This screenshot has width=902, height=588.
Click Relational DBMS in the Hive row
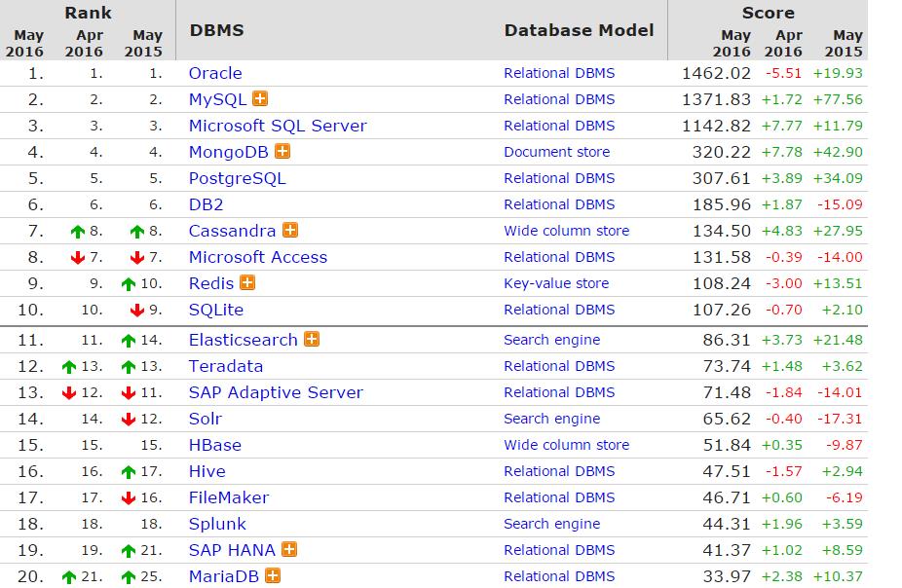[x=559, y=471]
